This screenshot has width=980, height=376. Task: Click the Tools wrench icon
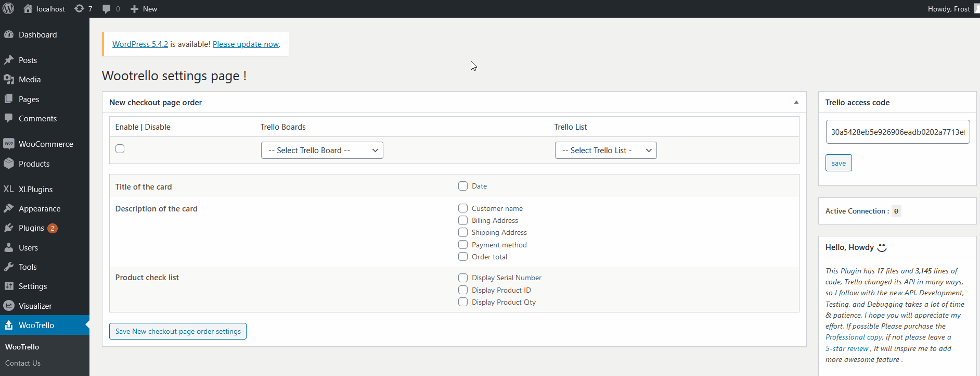(x=9, y=267)
